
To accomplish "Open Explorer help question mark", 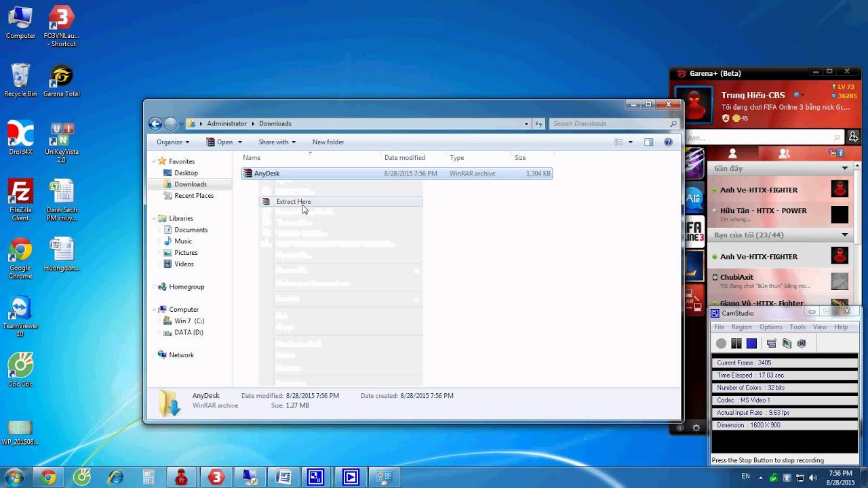I will coord(668,142).
